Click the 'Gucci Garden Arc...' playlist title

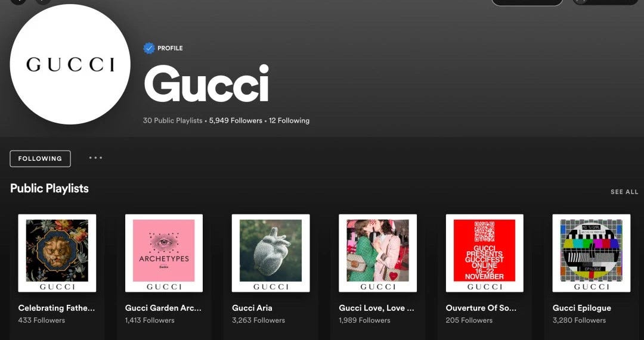point(163,308)
